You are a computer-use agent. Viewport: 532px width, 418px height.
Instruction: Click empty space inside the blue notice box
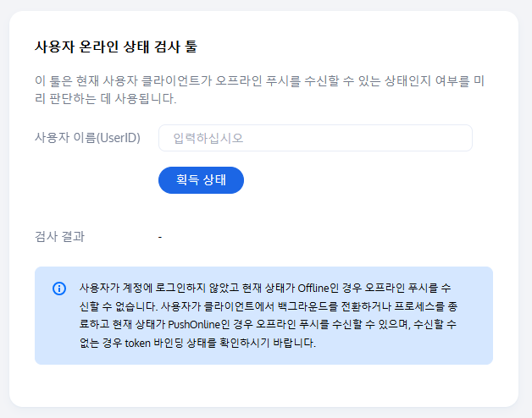(404, 353)
